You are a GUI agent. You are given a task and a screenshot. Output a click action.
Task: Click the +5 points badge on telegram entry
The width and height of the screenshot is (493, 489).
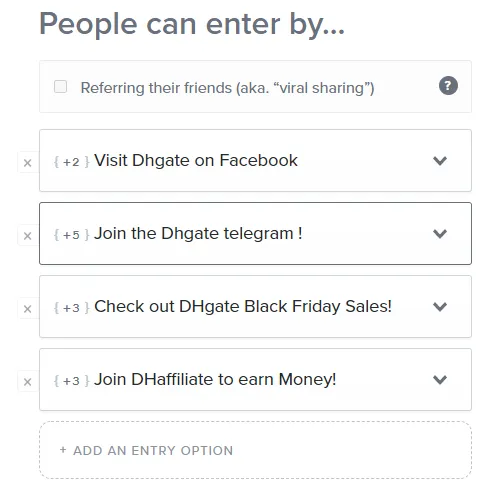pos(71,235)
